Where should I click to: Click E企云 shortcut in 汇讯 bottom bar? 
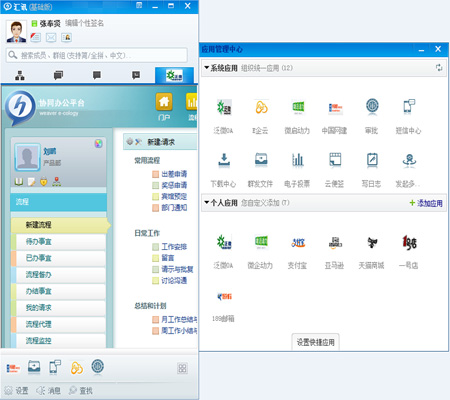77,368
